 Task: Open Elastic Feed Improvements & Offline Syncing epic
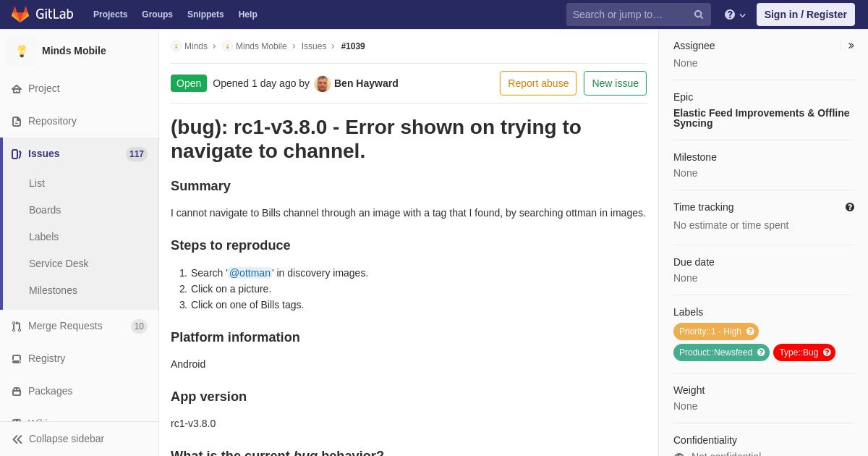(762, 118)
